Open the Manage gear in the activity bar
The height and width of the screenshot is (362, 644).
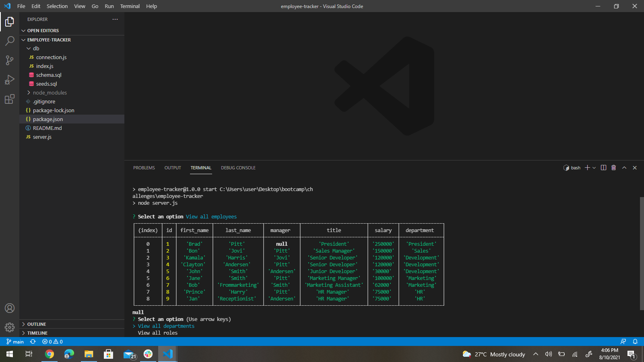click(10, 327)
